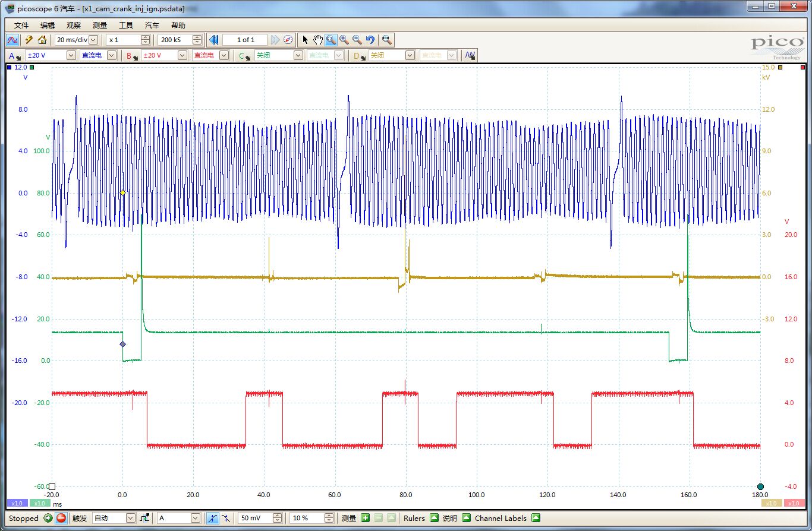Viewport: 812px width, 531px height.
Task: Show Rulers legend green arrow button
Action: (434, 518)
